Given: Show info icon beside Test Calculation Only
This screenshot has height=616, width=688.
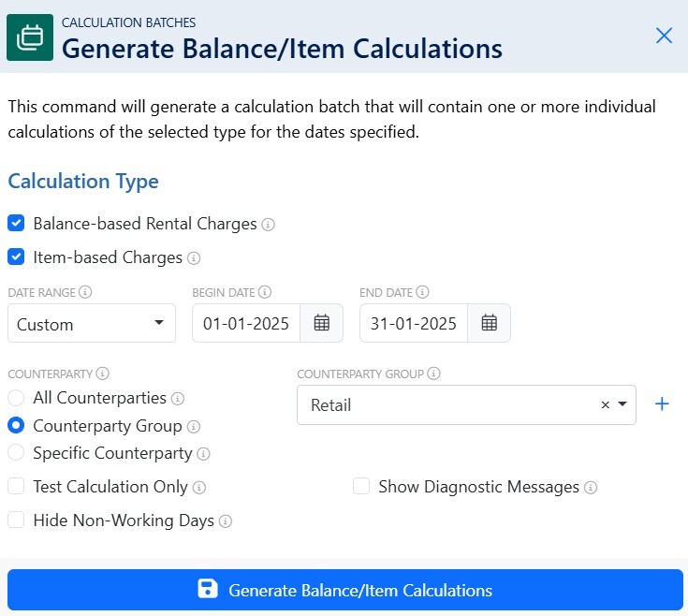Looking at the screenshot, I should point(199,488).
